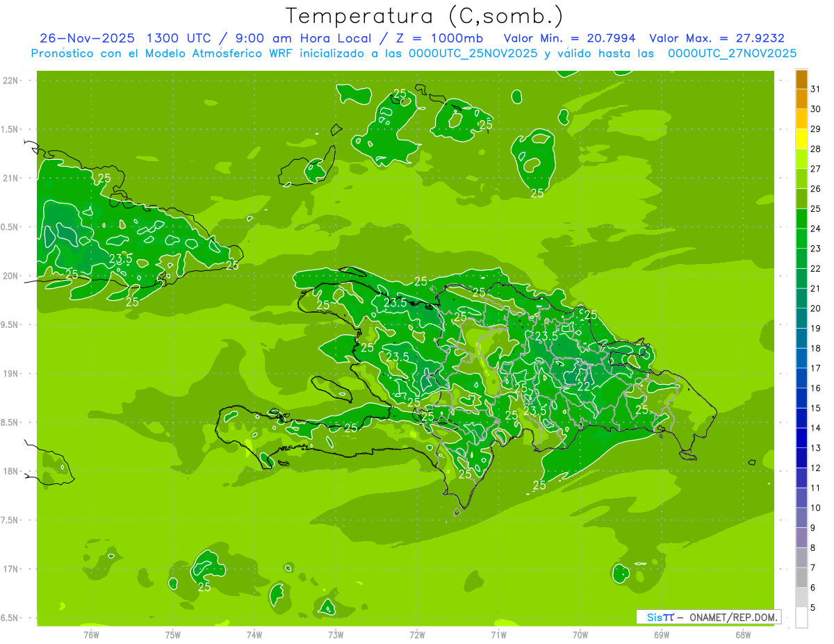Click the legend scale label '8'
The image size is (834, 644).
813,547
